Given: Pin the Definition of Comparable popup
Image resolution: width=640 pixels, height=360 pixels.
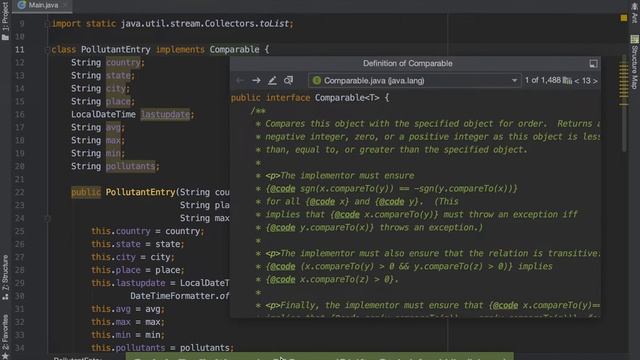Looking at the screenshot, I should [593, 63].
